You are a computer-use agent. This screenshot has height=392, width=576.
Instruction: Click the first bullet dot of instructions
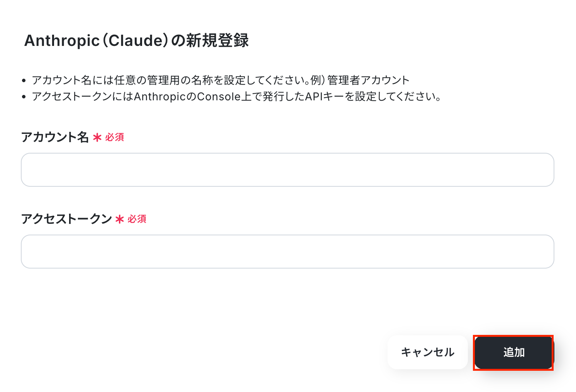coord(24,81)
